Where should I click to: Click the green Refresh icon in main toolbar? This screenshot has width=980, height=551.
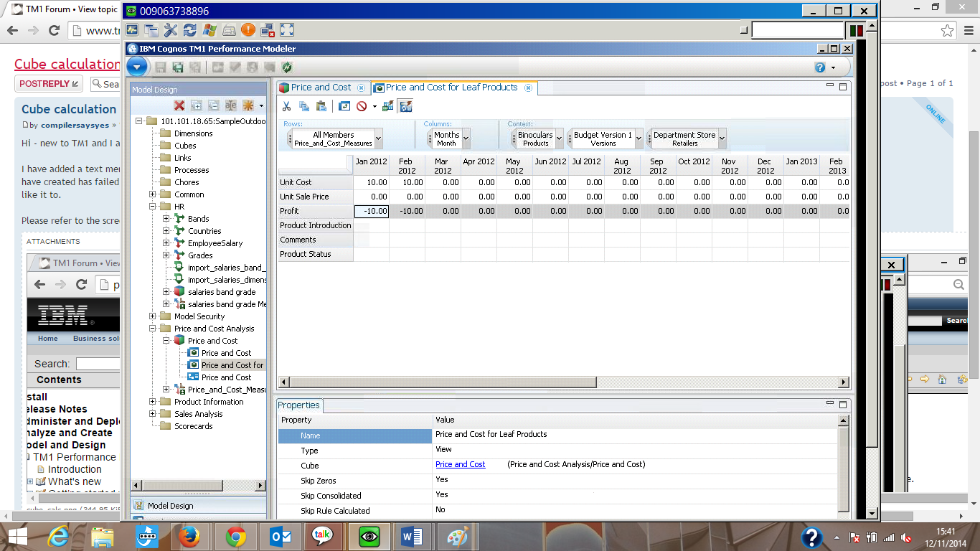287,67
